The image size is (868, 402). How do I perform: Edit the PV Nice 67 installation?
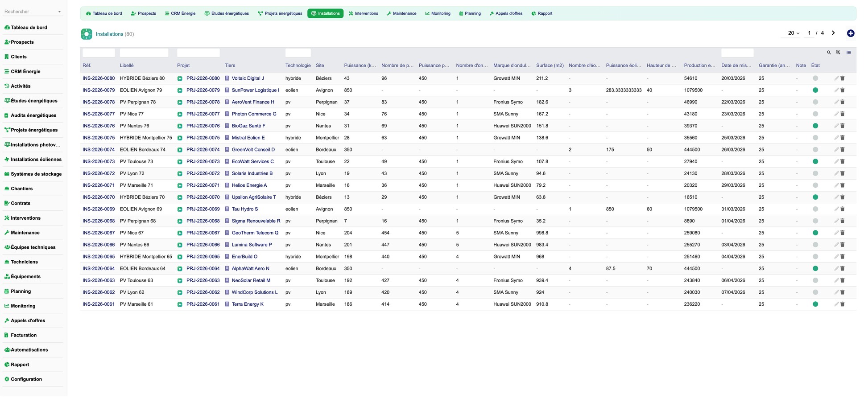[836, 233]
